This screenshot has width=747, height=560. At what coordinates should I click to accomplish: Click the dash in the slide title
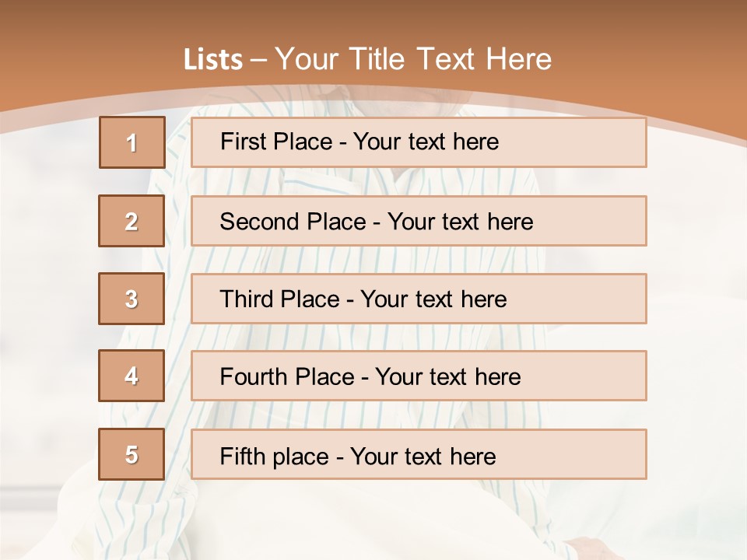tap(259, 60)
